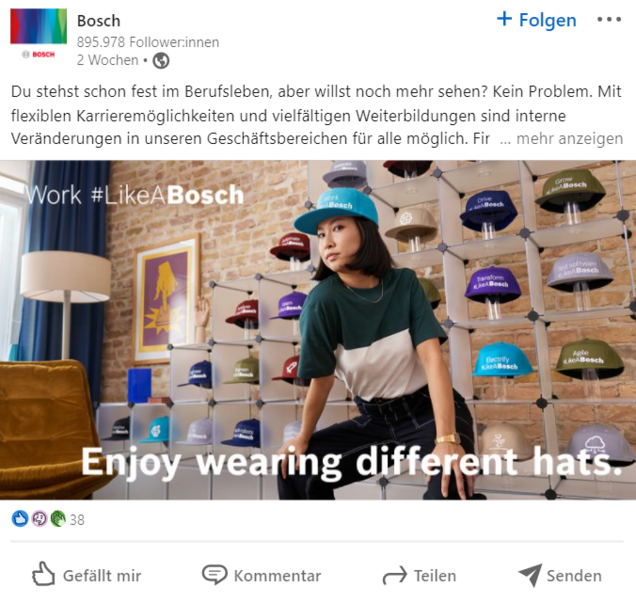Click the Bosch company logo avatar

tap(39, 34)
